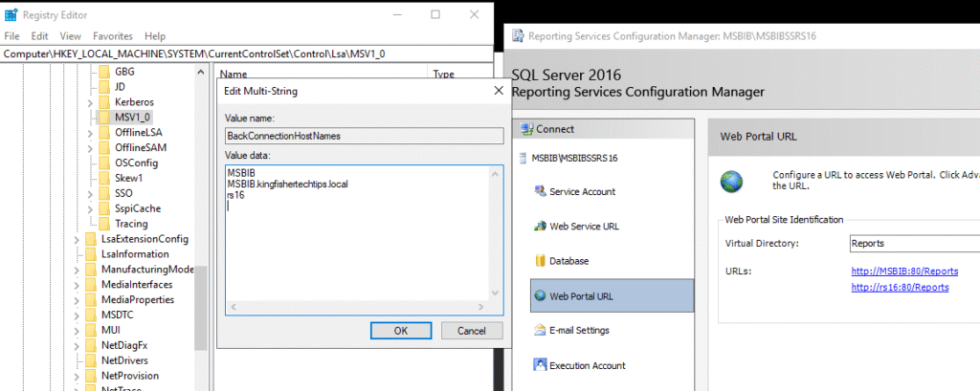This screenshot has width=980, height=391.
Task: Click E-mail Settings envelope icon
Action: coord(539,331)
